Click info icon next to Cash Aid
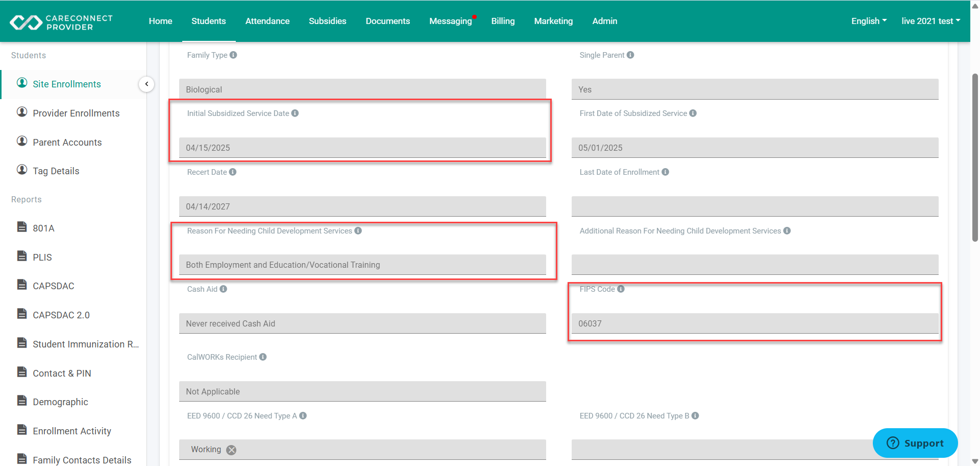The height and width of the screenshot is (466, 980). pos(224,289)
